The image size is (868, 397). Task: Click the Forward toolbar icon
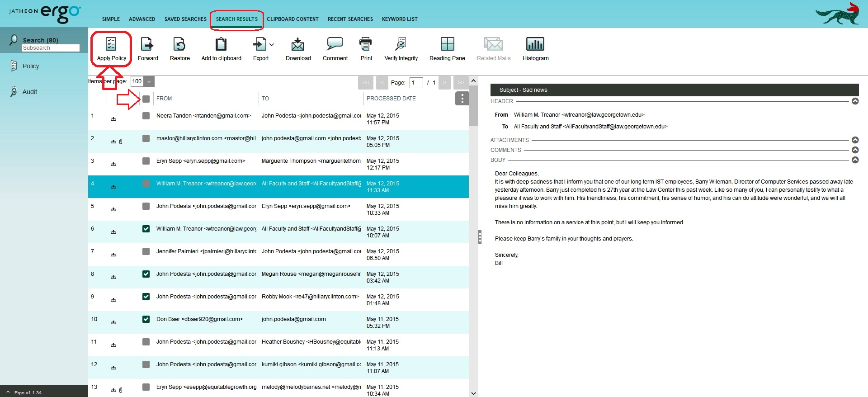pos(147,44)
